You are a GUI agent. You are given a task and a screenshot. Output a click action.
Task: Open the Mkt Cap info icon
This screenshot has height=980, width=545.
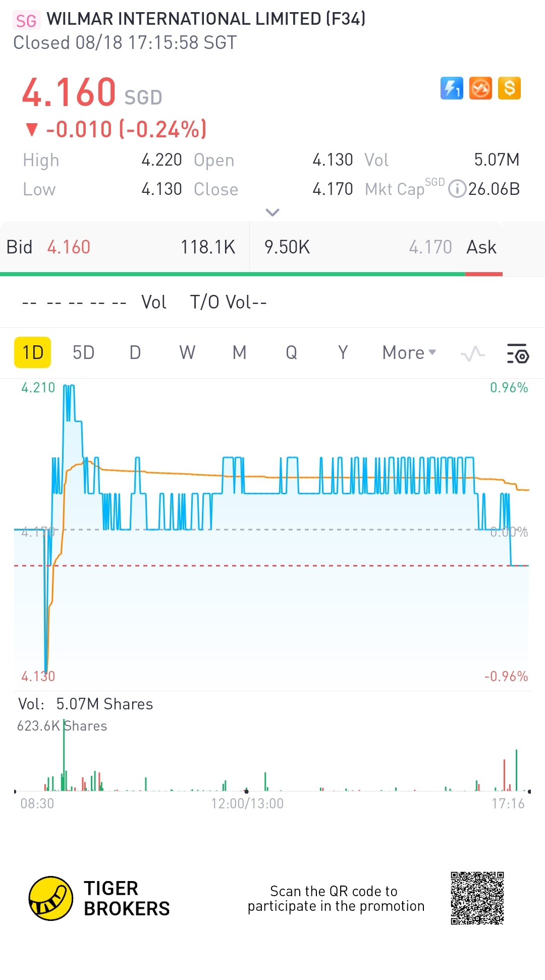click(x=457, y=189)
